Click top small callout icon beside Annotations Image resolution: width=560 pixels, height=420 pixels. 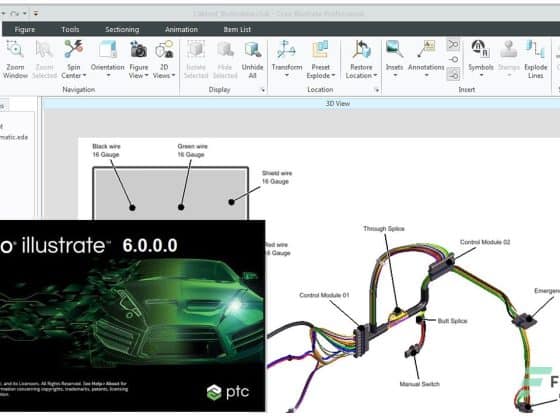tap(453, 45)
